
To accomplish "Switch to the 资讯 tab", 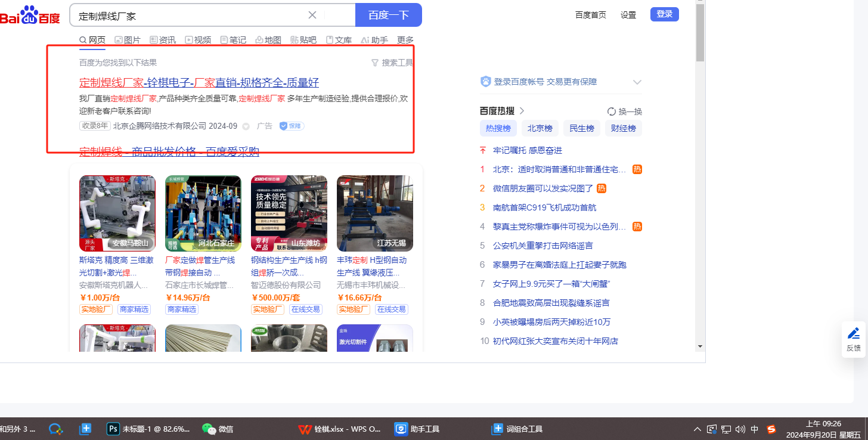I will click(163, 40).
